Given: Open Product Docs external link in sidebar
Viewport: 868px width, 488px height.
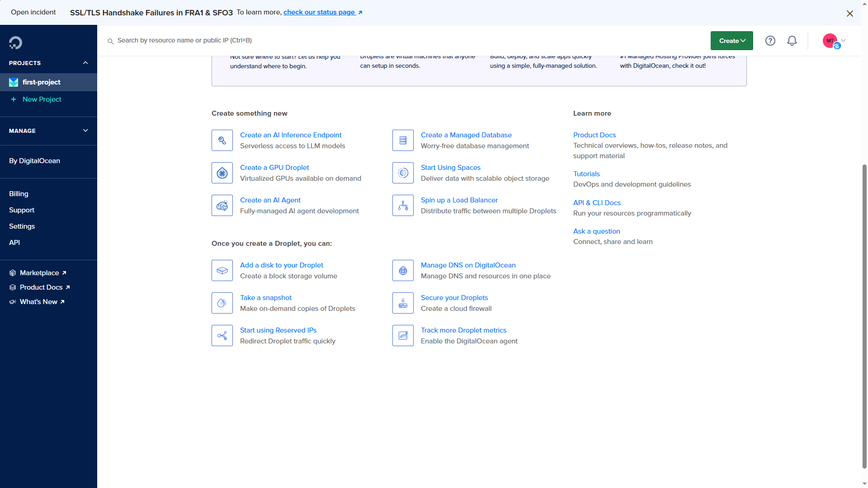Looking at the screenshot, I should [45, 287].
